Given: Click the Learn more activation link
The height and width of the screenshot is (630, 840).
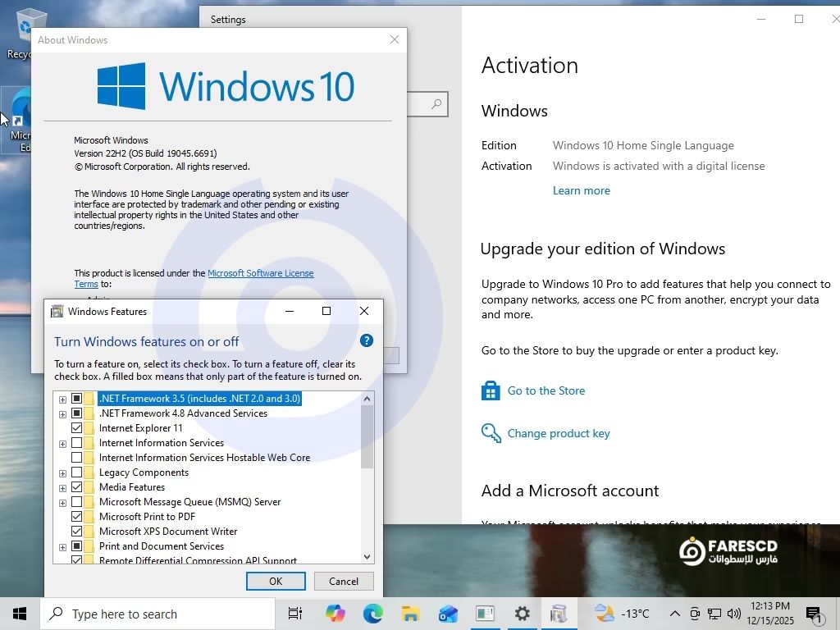Looking at the screenshot, I should [x=581, y=190].
